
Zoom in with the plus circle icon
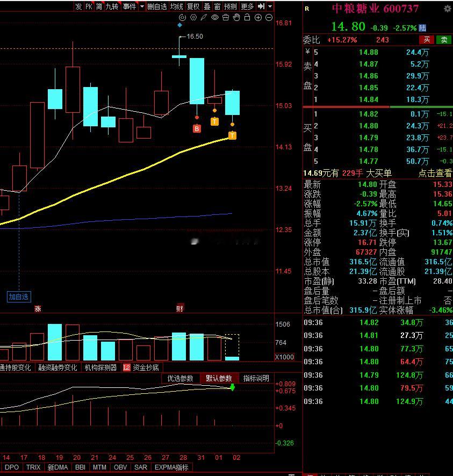258,18
